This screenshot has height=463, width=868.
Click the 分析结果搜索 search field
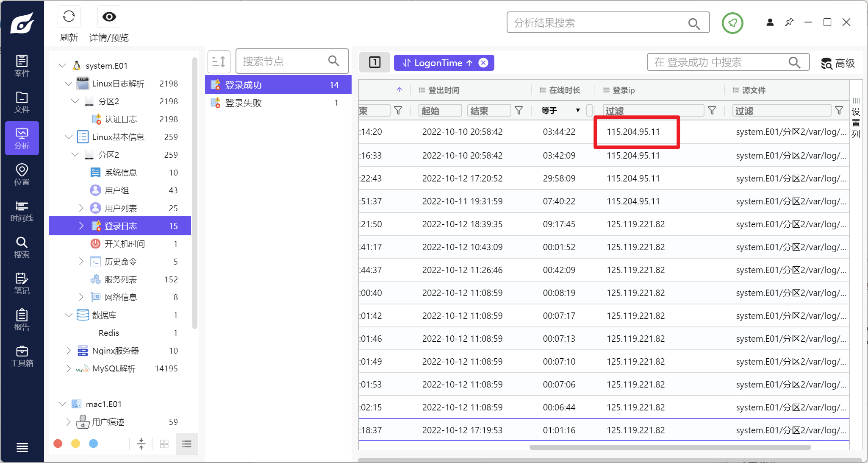tap(608, 23)
